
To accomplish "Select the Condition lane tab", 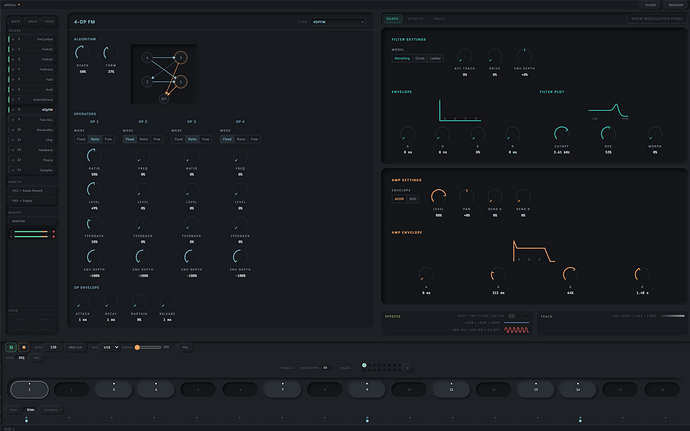I will pyautogui.click(x=51, y=410).
